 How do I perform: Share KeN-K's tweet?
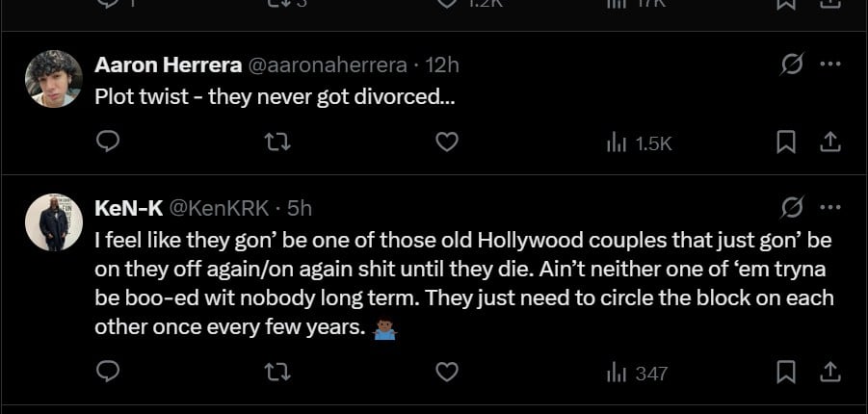pos(829,372)
